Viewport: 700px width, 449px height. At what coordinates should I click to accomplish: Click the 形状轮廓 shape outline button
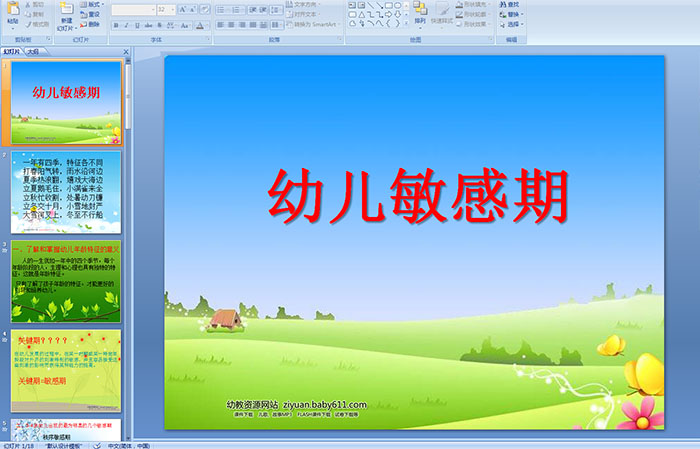473,14
